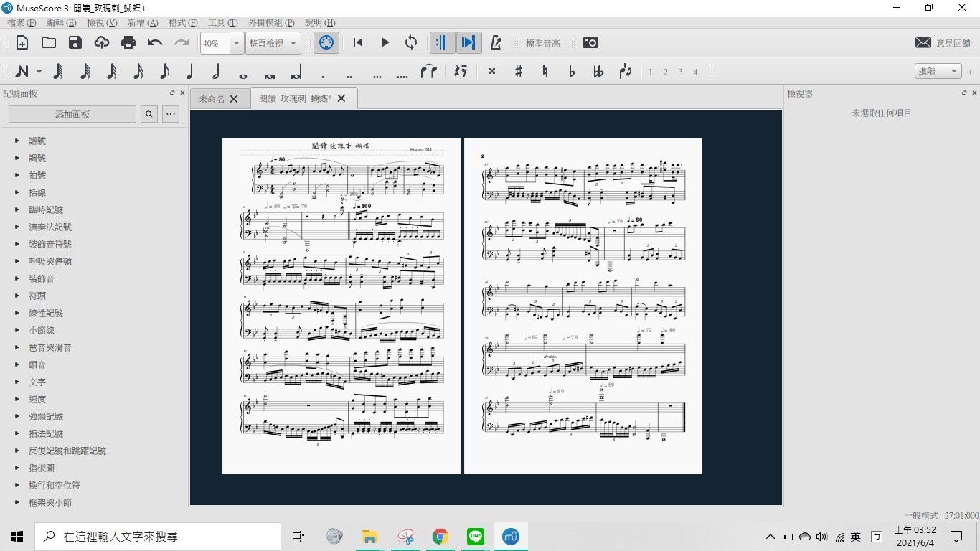The height and width of the screenshot is (551, 980).
Task: Undo the last action
Action: click(155, 42)
